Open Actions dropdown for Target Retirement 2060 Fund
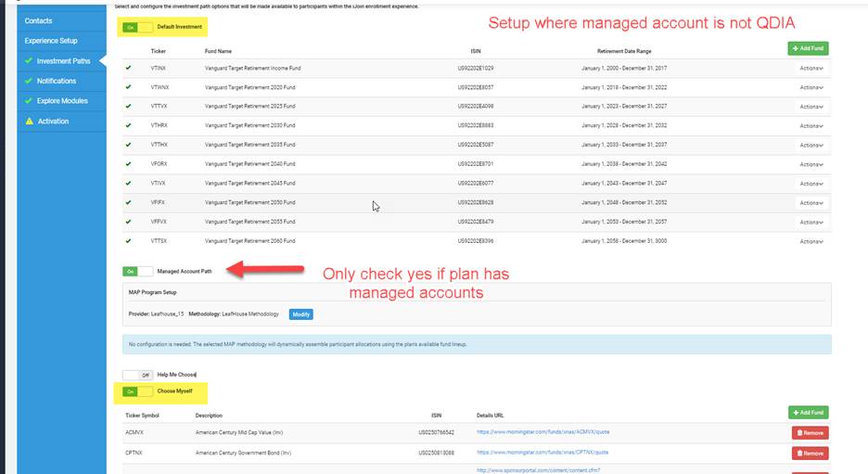Viewport: 868px width, 474px height. click(x=811, y=241)
